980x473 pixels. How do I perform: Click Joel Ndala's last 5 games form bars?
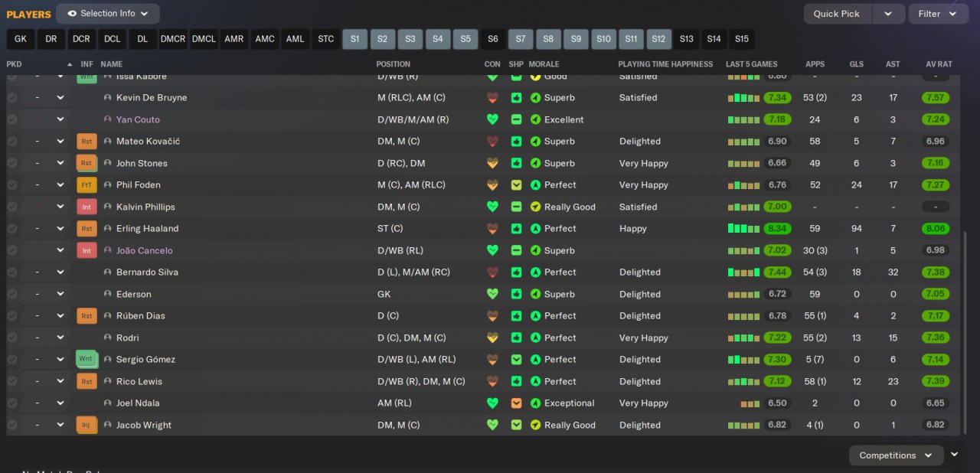pyautogui.click(x=750, y=403)
